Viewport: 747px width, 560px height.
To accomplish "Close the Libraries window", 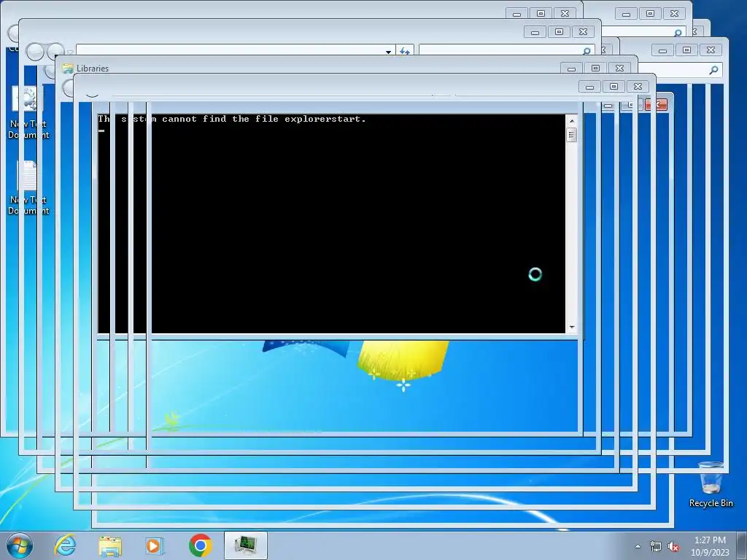I will [x=619, y=68].
